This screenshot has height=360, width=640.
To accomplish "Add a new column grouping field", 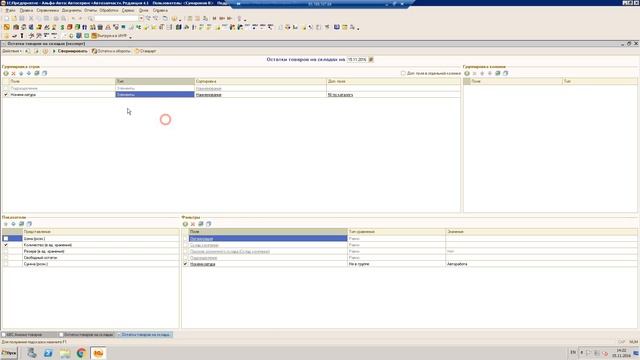I will [467, 73].
